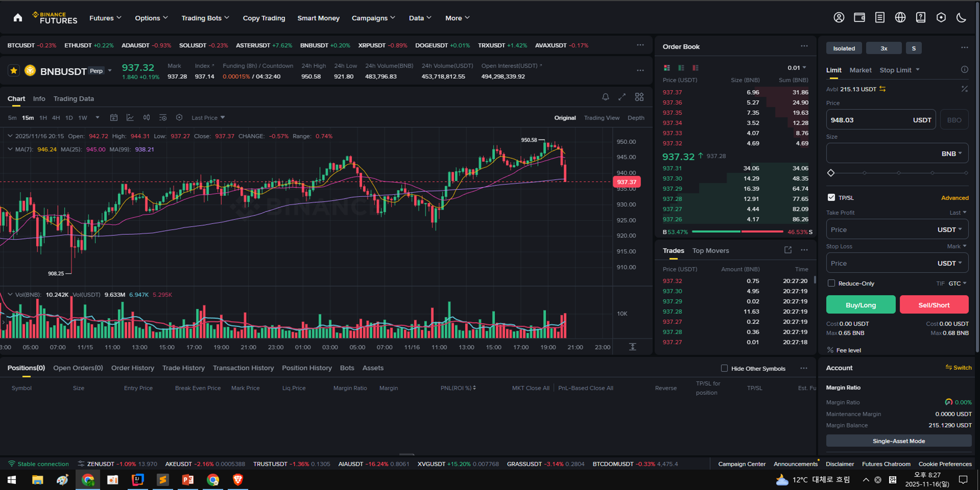The image size is (980, 490).
Task: Open the user profile icon
Action: (x=839, y=18)
